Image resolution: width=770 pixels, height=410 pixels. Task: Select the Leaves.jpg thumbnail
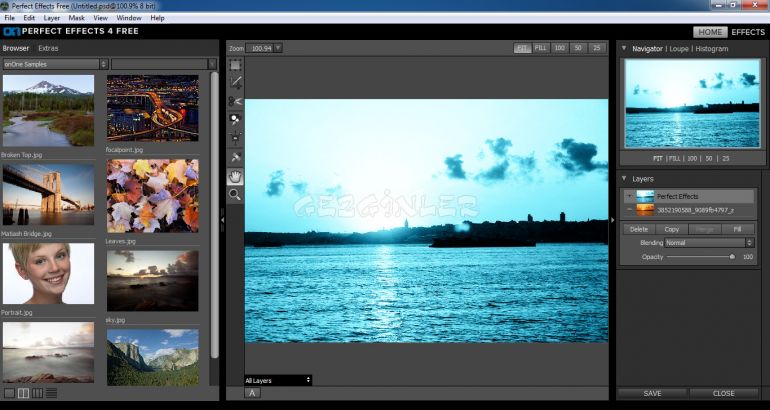point(152,196)
